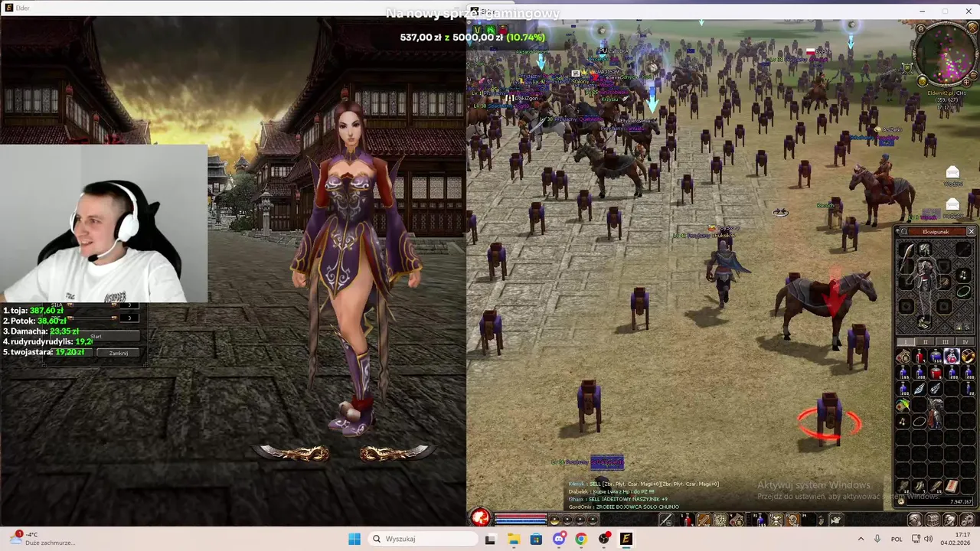Image resolution: width=980 pixels, height=551 pixels.
Task: Select the red potion stack of 6
Action: click(936, 373)
